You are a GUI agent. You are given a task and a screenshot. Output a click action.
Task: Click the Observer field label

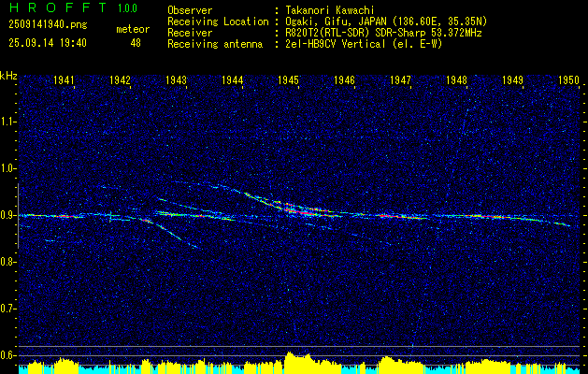[190, 10]
